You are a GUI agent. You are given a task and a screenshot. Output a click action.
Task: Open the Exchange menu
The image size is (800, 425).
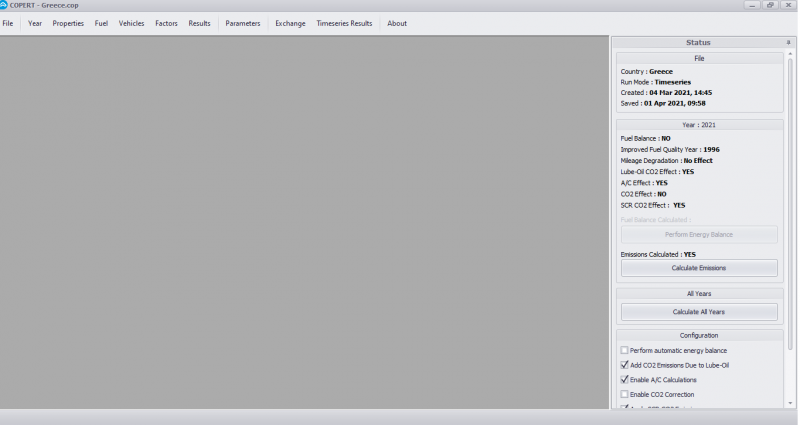290,23
